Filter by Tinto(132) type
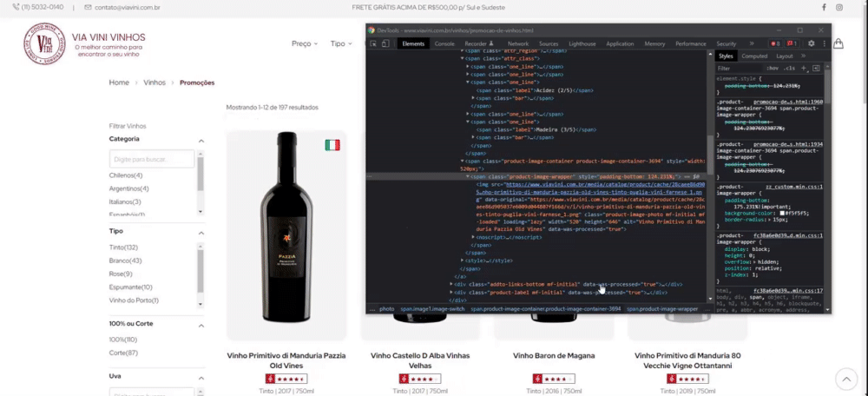 click(x=123, y=247)
